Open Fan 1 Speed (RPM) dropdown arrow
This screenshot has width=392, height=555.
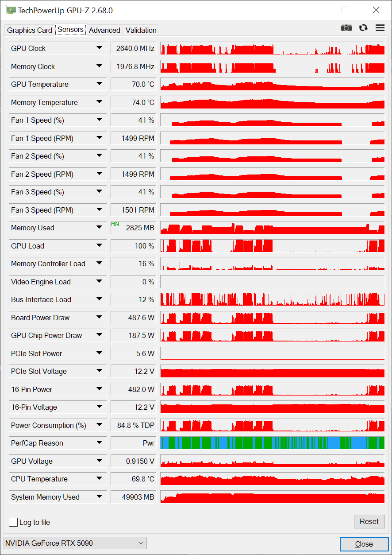pos(99,138)
